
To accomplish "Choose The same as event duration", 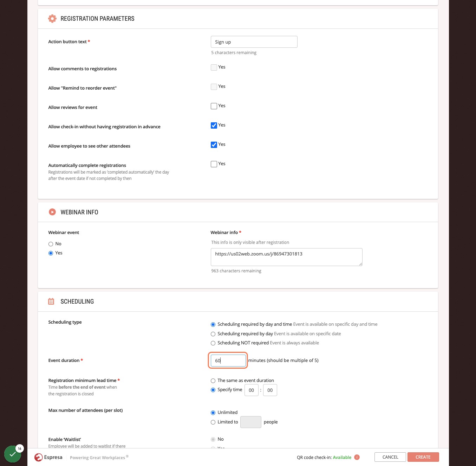I will click(213, 381).
